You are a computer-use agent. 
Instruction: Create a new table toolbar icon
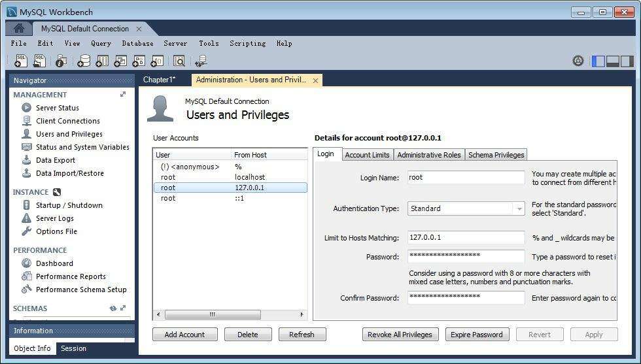(x=102, y=61)
